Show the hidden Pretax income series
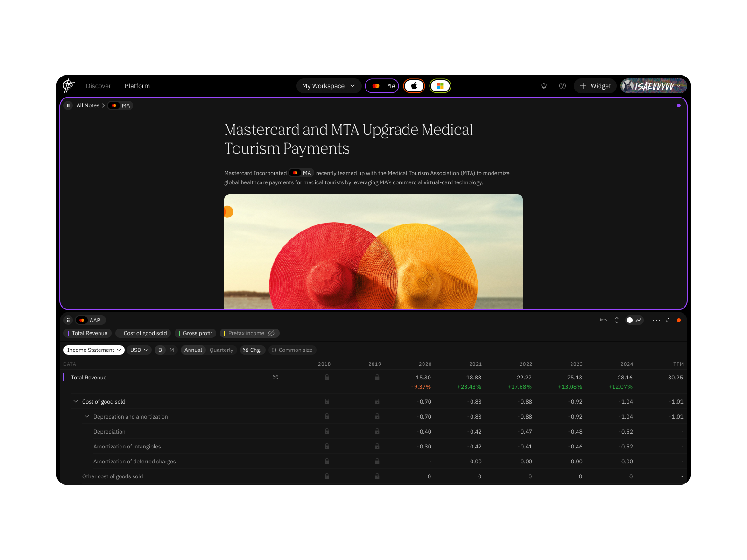Image resolution: width=747 pixels, height=560 pixels. pyautogui.click(x=271, y=333)
